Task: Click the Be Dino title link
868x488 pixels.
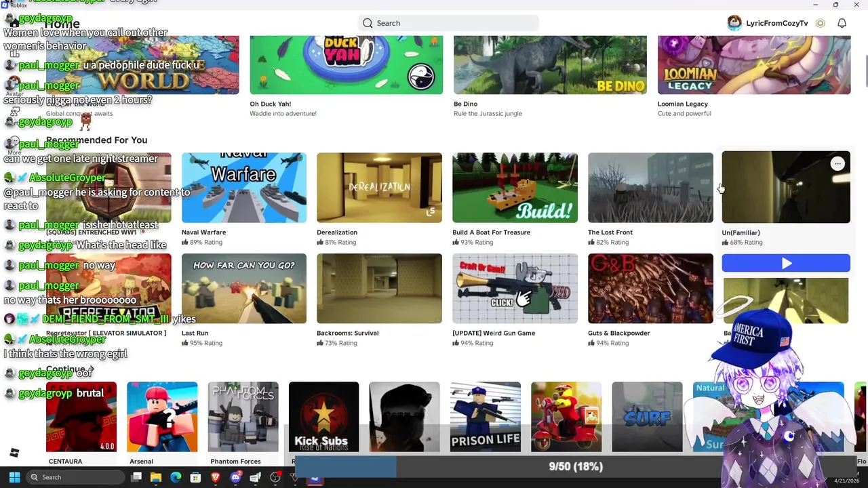Action: pyautogui.click(x=465, y=104)
